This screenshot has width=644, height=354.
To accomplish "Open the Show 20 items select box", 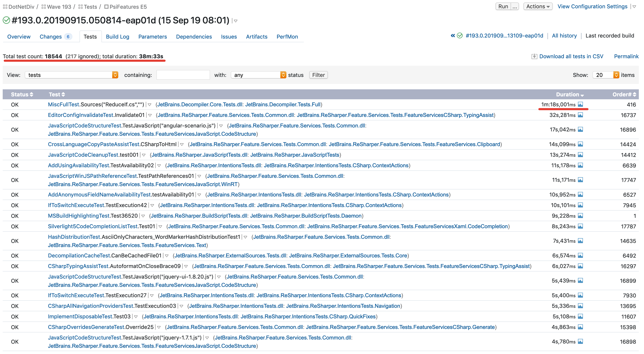I will (x=606, y=75).
